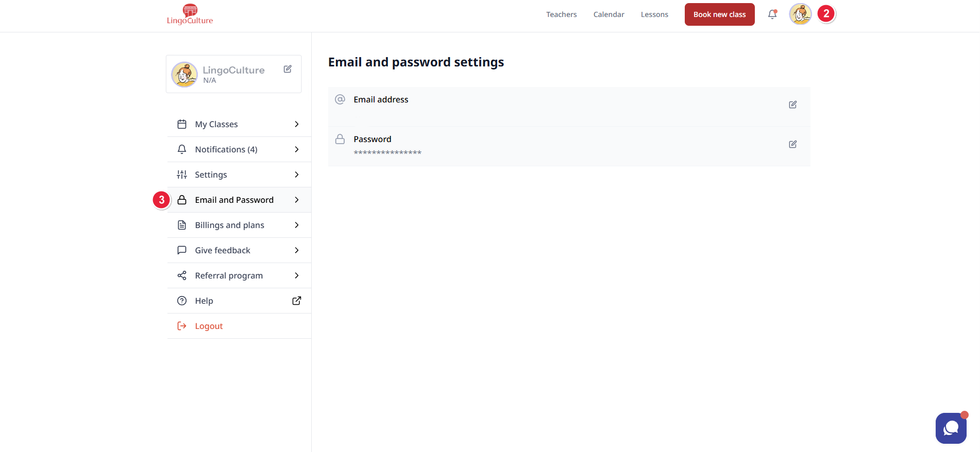This screenshot has width=980, height=452.
Task: Click the sidebar profile avatar thumbnail
Action: point(184,75)
